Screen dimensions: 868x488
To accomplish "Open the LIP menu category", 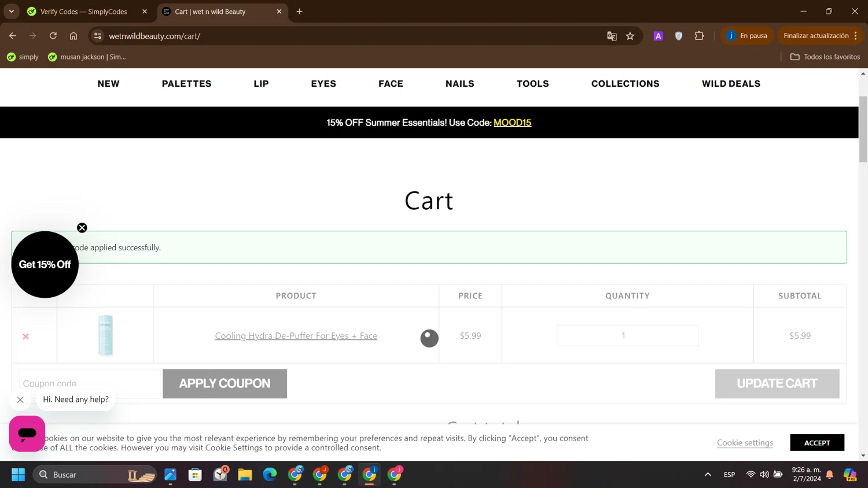I will pyautogui.click(x=261, y=84).
